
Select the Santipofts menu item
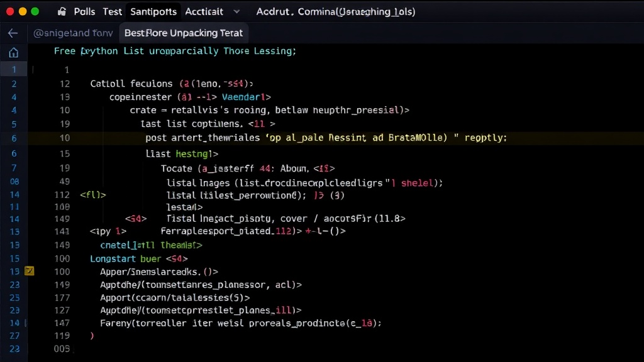[x=153, y=11]
